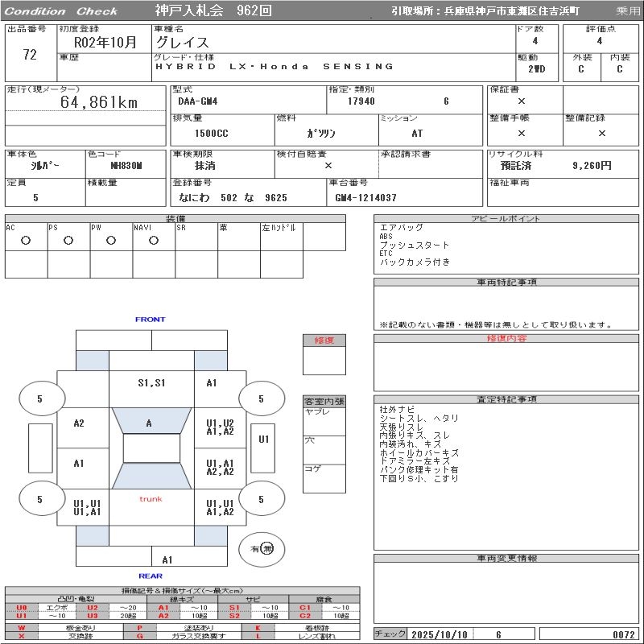The image size is (644, 644).
Task: Click the ヤブレ row in 客室内張
Action: click(324, 421)
